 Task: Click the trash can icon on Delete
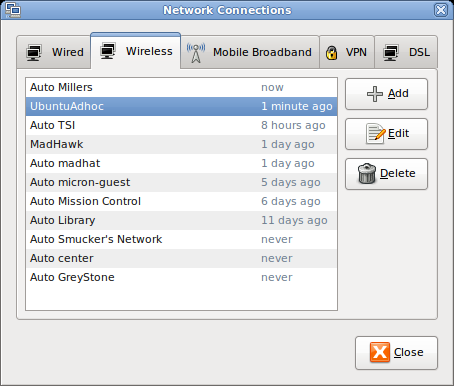pyautogui.click(x=367, y=173)
